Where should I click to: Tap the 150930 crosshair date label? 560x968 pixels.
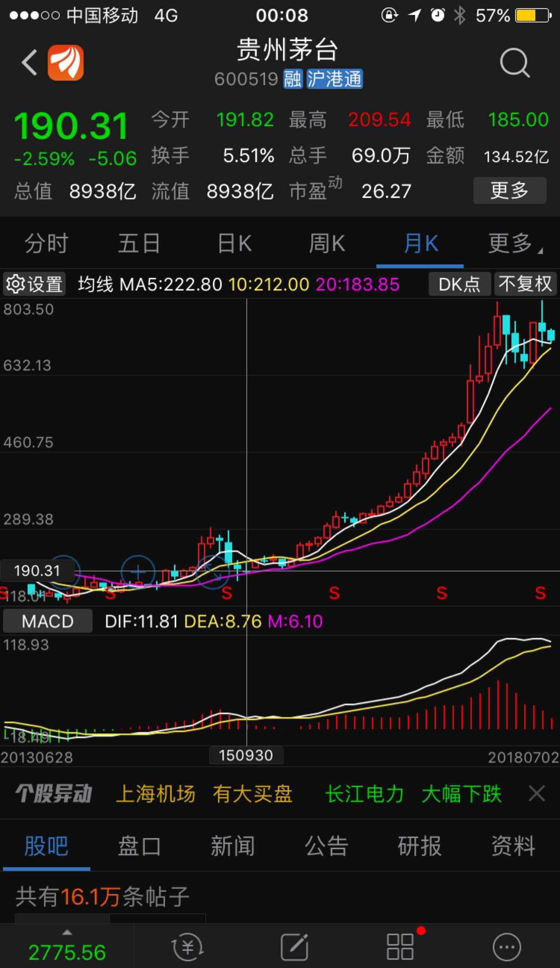(x=246, y=755)
